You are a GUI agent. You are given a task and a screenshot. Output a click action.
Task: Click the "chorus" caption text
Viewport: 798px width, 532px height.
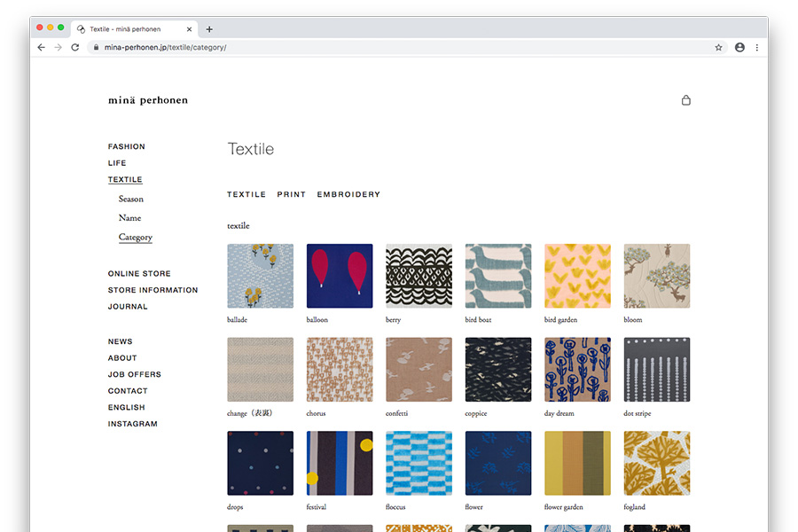coord(316,413)
